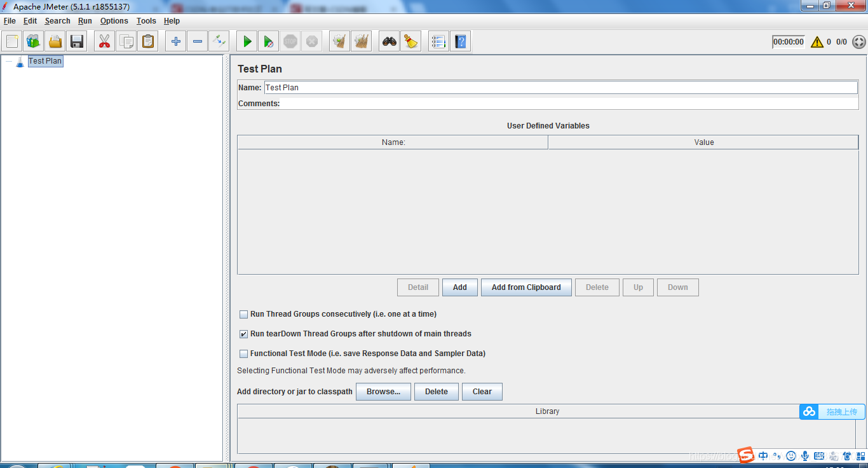Click the Toggle enable/disable icon
Screen dimensions: 868x468
click(x=219, y=42)
